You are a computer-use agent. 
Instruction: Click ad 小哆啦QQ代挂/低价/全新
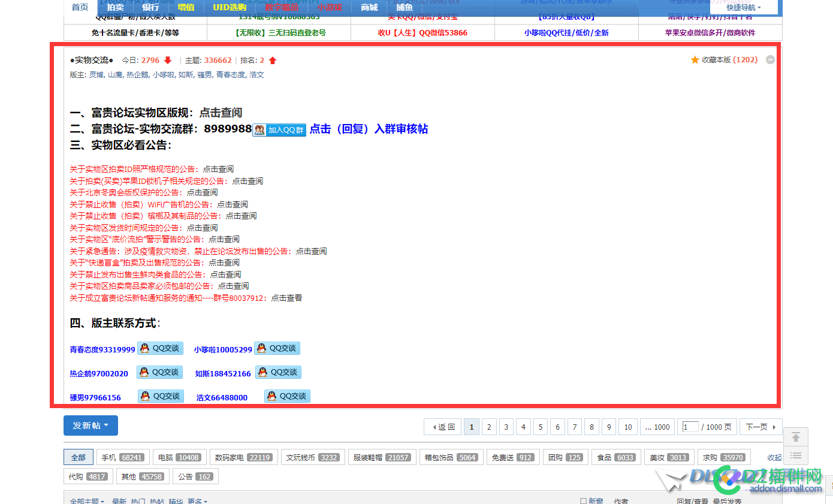point(566,33)
